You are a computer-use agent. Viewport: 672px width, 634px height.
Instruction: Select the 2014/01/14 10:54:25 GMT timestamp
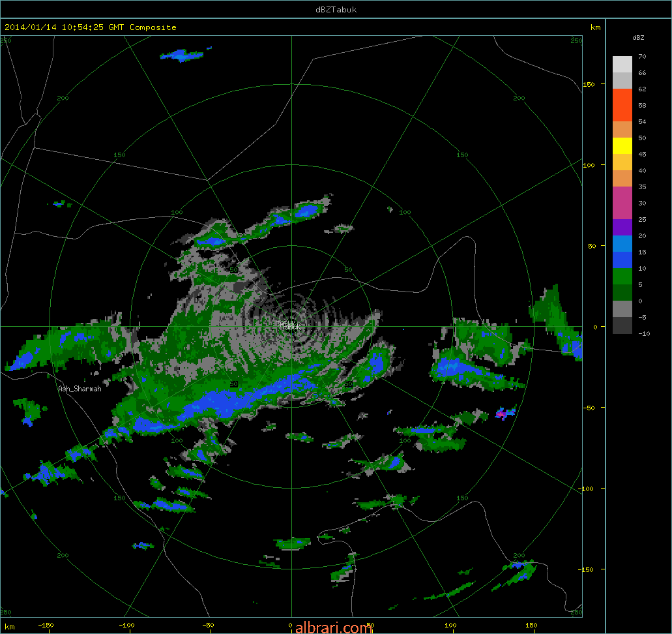click(65, 27)
